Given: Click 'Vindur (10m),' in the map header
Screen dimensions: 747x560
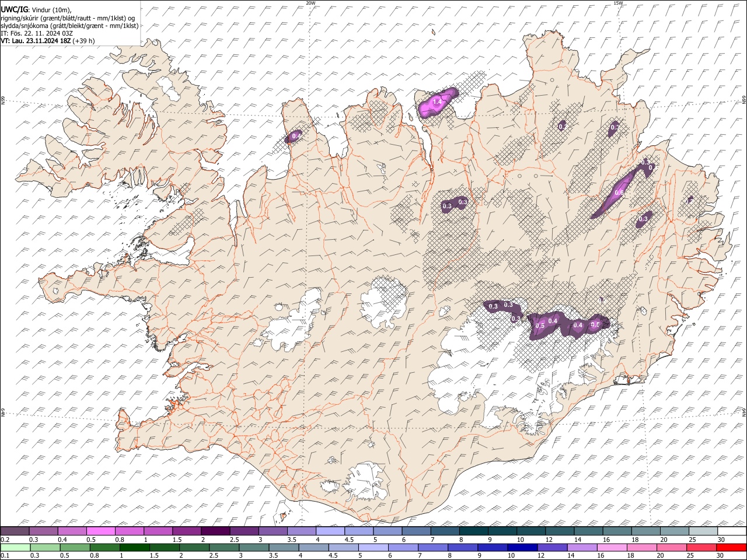Looking at the screenshot, I should tap(51, 9).
